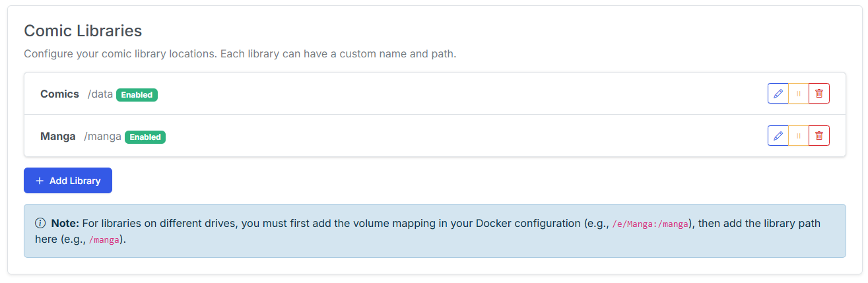The image size is (868, 283).
Task: Click the plus icon in Add Library
Action: pyautogui.click(x=40, y=181)
